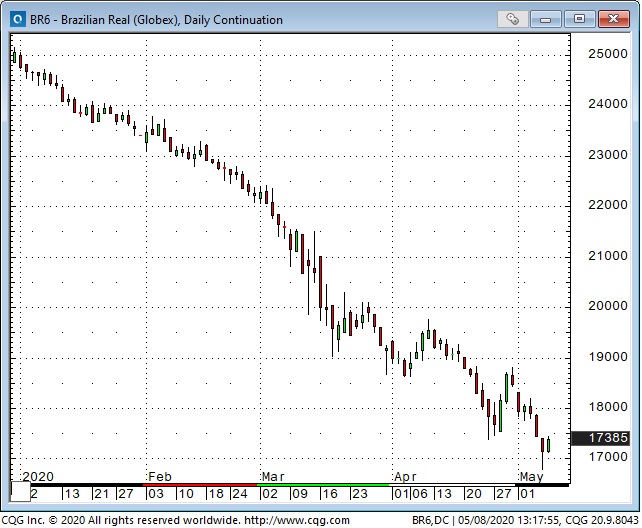
Task: Click the 23000 price scale label
Action: 608,155
